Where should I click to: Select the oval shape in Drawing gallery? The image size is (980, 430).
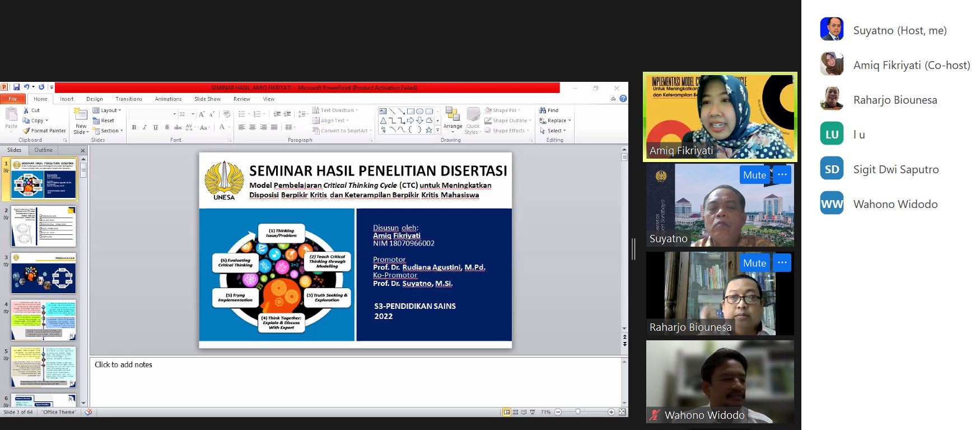point(419,111)
